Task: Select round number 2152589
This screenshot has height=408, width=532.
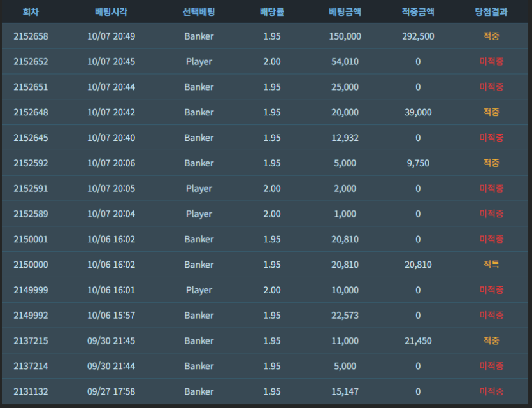Action: (31, 214)
